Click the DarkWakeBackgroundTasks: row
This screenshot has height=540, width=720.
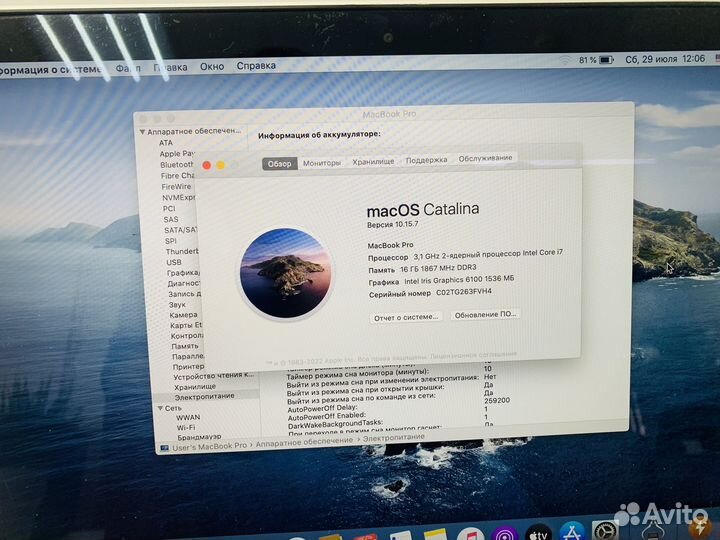(335, 425)
